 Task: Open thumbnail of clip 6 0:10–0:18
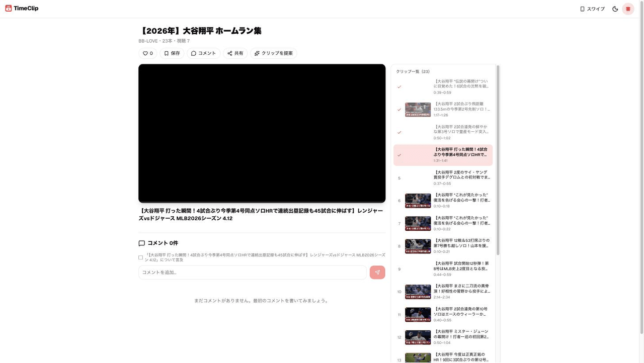[x=418, y=201]
